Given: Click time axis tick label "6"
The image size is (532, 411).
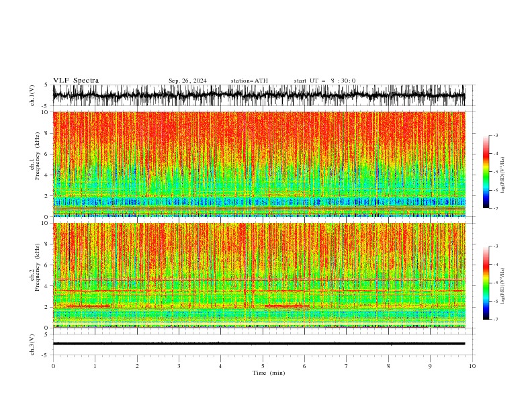Looking at the screenshot, I should click(304, 366).
